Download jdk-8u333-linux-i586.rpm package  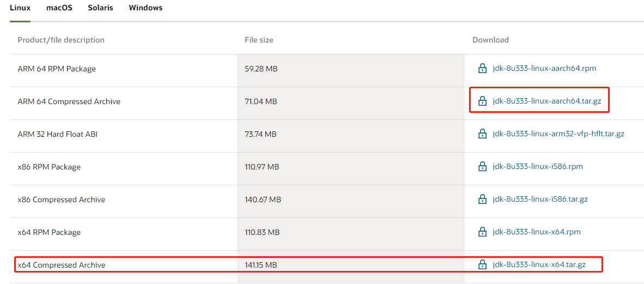click(537, 167)
